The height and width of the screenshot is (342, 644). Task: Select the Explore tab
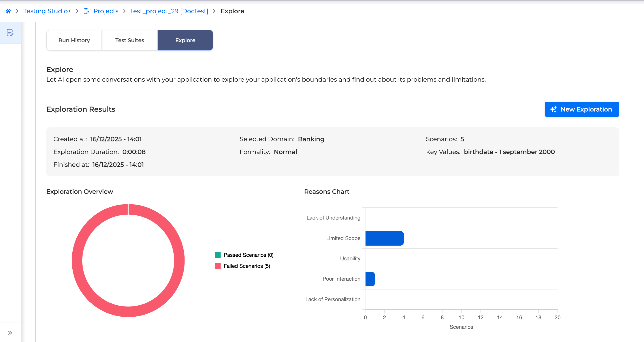(x=185, y=40)
